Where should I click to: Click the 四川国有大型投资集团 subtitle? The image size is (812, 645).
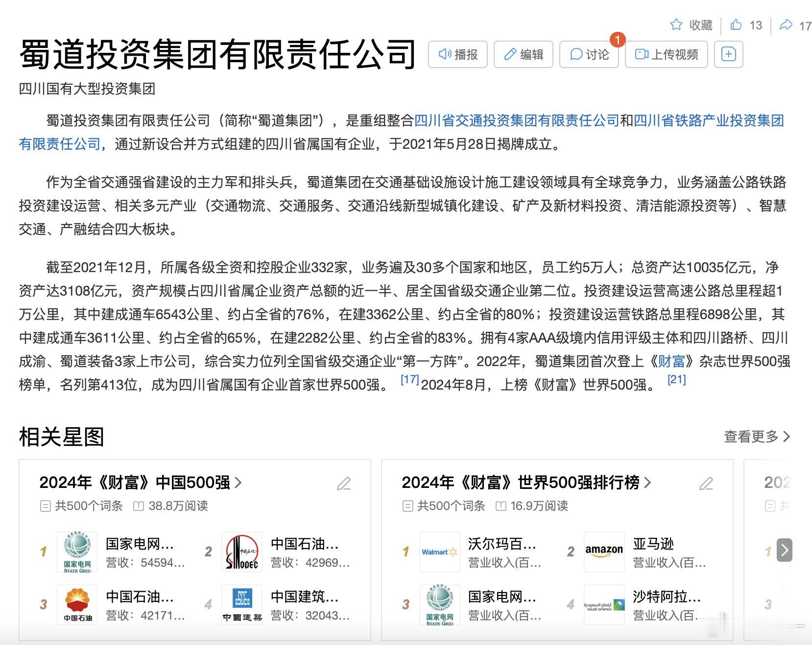87,89
